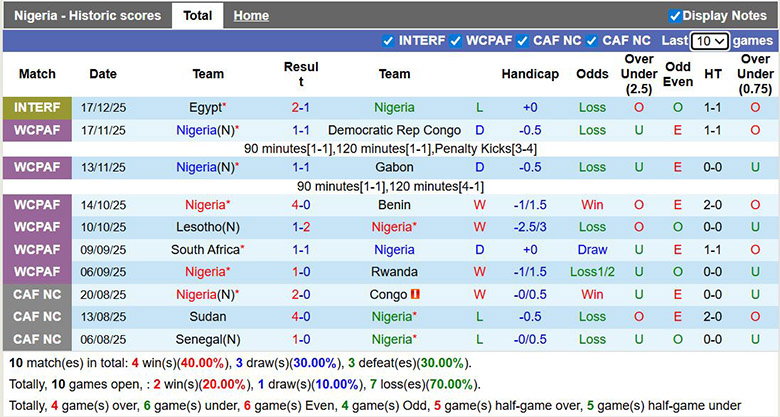The image size is (780, 417).
Task: Click the WCPAF badge on the Benin match row
Action: point(37,204)
